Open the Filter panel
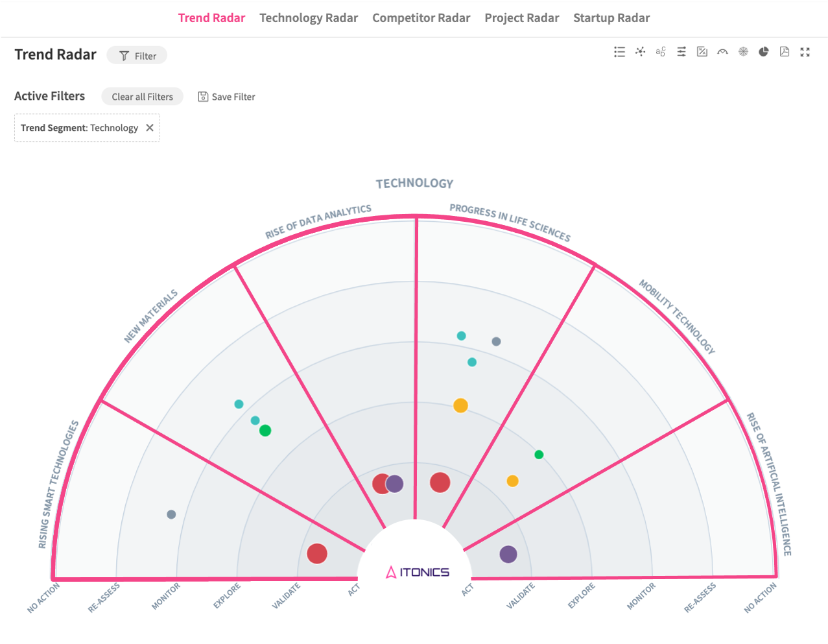 (x=137, y=56)
